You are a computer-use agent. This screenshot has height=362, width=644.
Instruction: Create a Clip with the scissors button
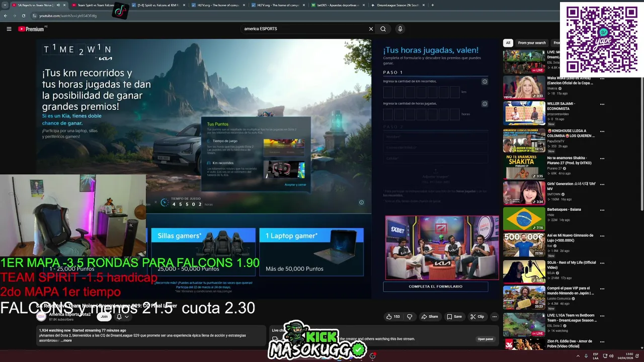pyautogui.click(x=477, y=317)
